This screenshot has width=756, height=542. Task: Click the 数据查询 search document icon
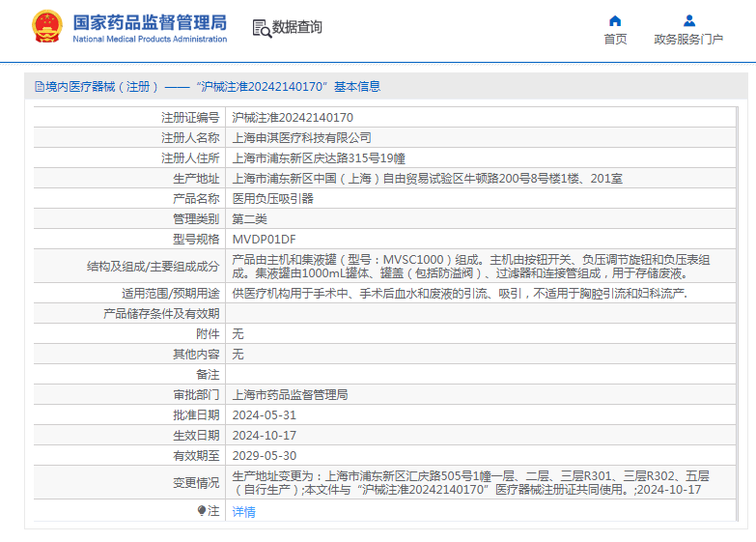pyautogui.click(x=262, y=28)
